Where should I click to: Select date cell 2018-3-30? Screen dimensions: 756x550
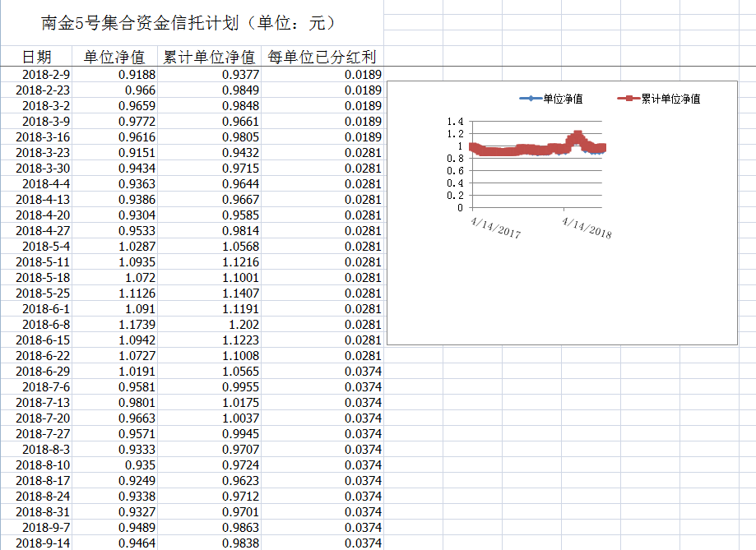point(37,169)
